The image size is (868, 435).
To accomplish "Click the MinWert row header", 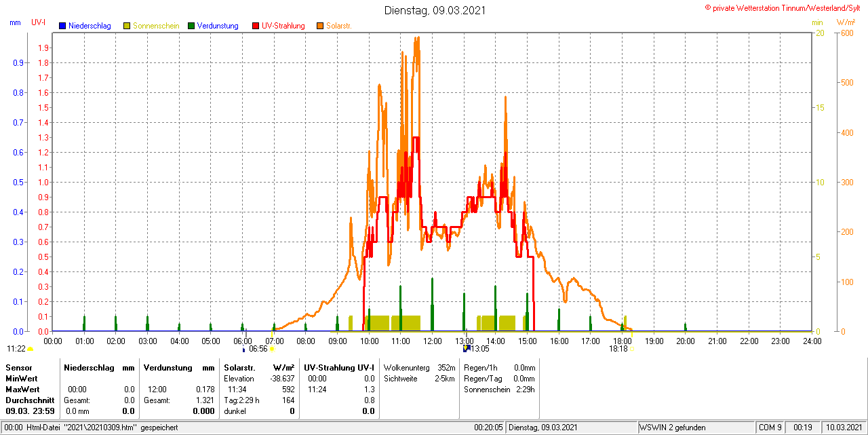I will (x=22, y=378).
